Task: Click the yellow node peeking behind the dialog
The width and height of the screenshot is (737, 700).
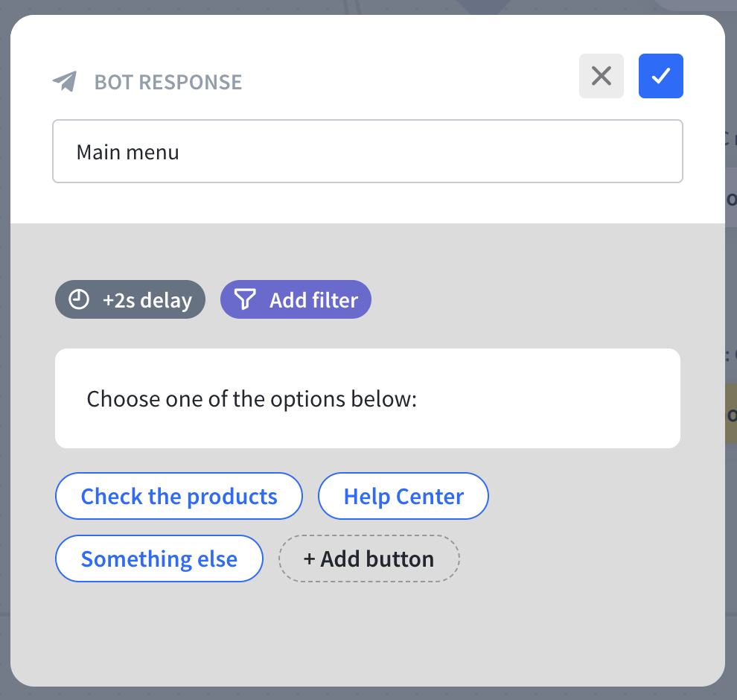Action: click(x=731, y=414)
